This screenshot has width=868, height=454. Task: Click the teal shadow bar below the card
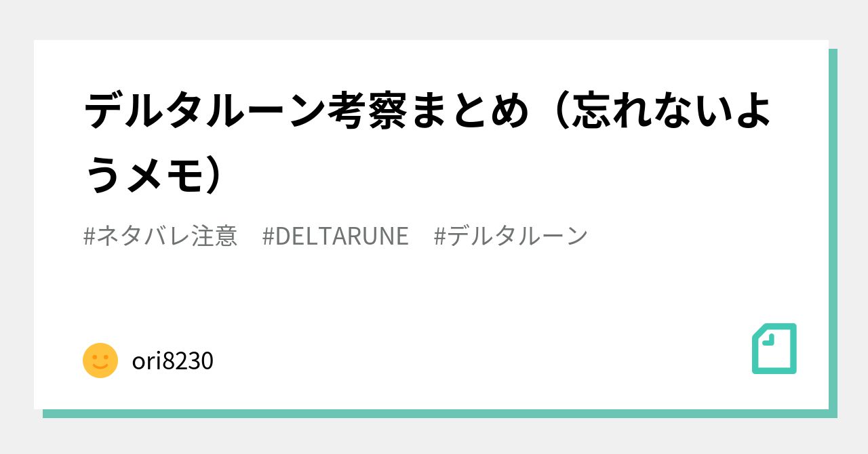click(439, 413)
